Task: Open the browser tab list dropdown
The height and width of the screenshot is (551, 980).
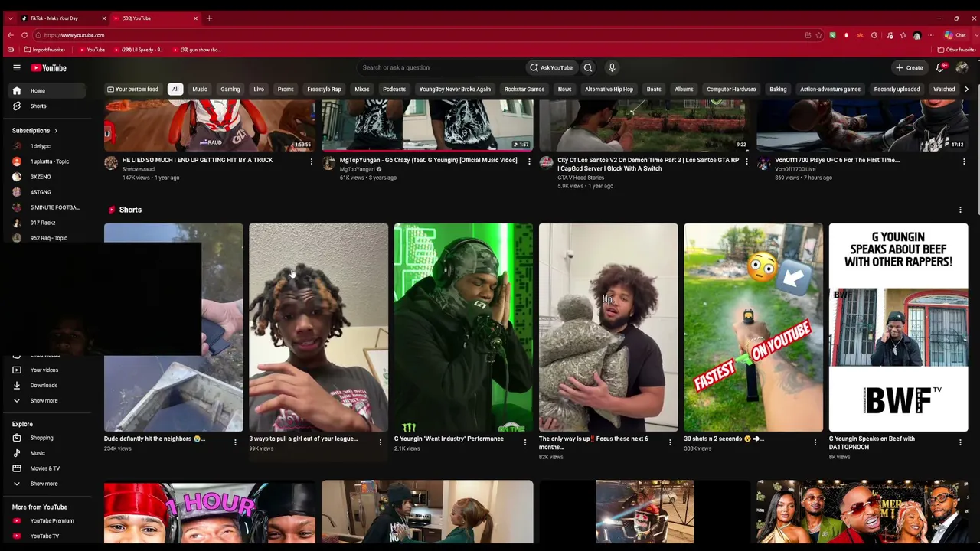Action: click(x=10, y=18)
